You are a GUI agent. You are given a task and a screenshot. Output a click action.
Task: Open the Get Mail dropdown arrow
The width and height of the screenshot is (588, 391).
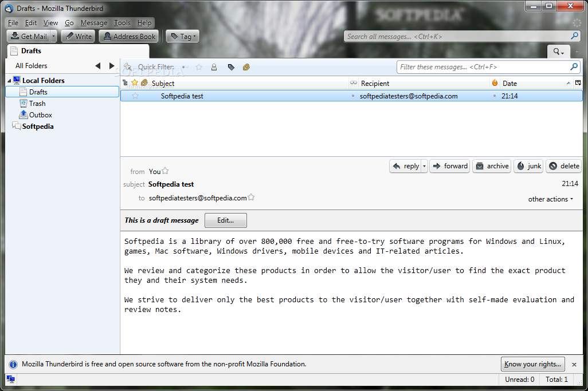tap(54, 36)
